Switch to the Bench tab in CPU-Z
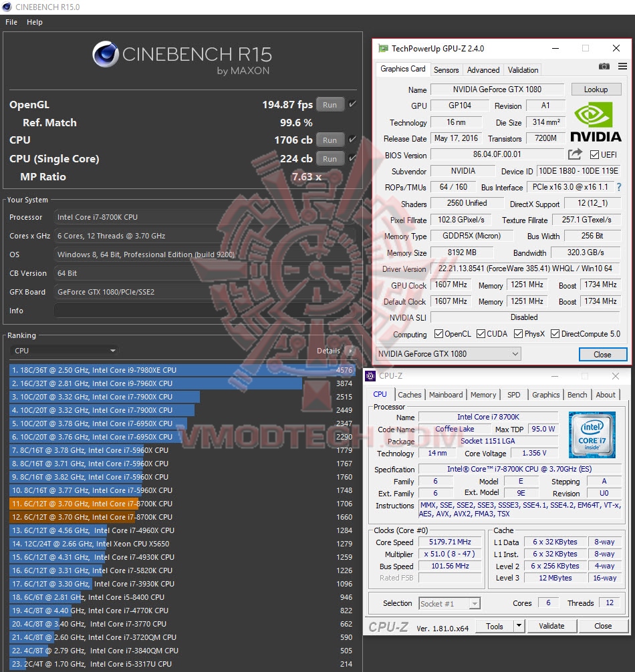635x672 pixels. click(x=577, y=395)
